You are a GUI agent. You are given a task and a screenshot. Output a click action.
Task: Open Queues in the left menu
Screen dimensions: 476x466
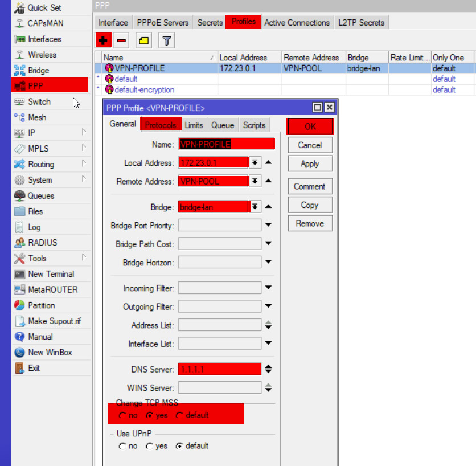point(41,195)
